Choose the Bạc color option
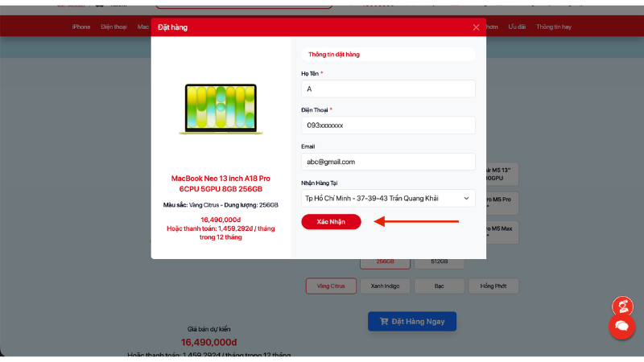 point(440,286)
